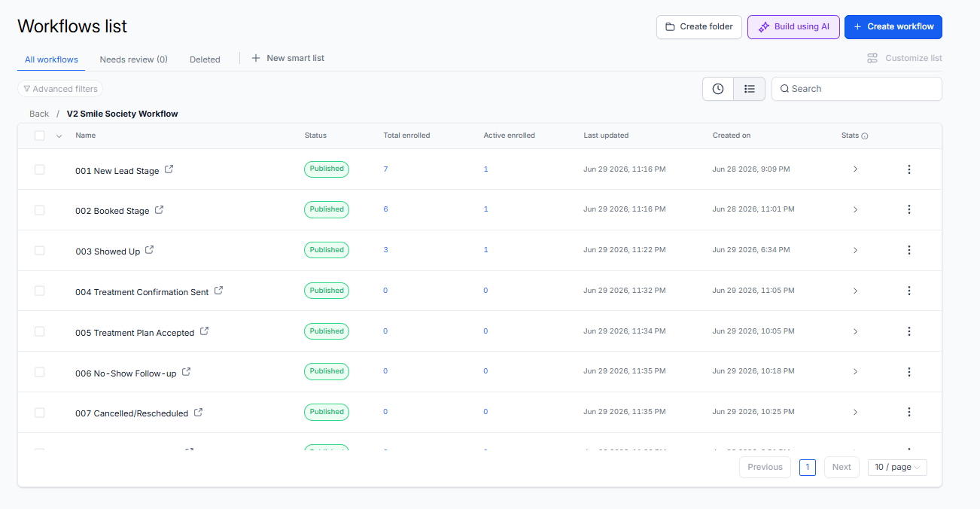980x509 pixels.
Task: Check 005 Treatment Plan Accepted row
Action: tap(39, 331)
